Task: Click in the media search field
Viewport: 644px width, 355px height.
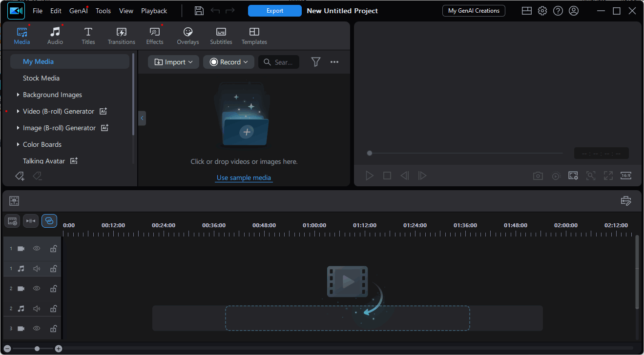Action: 279,62
